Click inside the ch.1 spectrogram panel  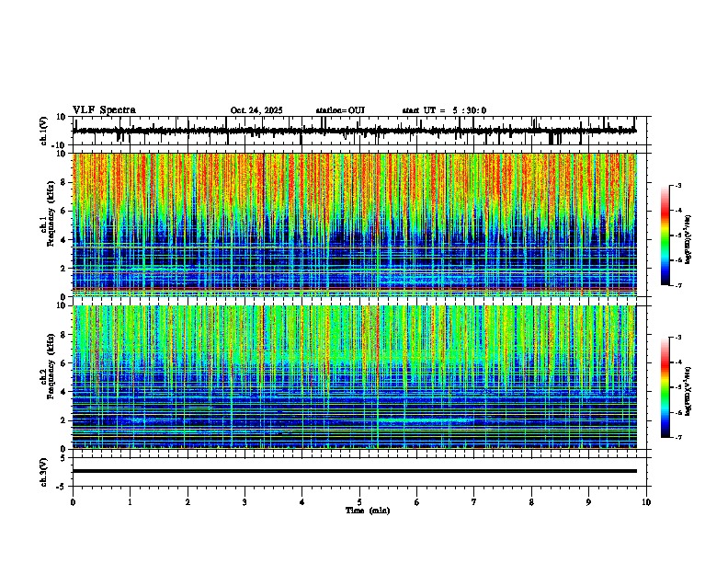click(355, 224)
